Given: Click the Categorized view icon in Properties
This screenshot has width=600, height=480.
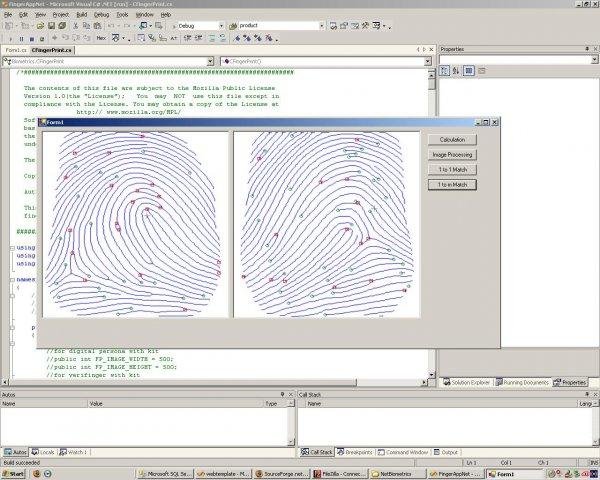Looking at the screenshot, I should (x=444, y=71).
